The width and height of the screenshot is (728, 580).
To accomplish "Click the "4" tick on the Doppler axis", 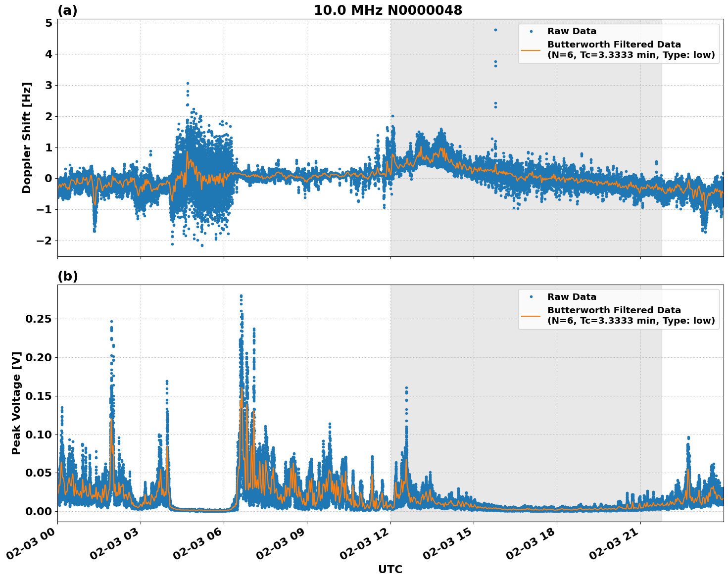I will [x=49, y=54].
